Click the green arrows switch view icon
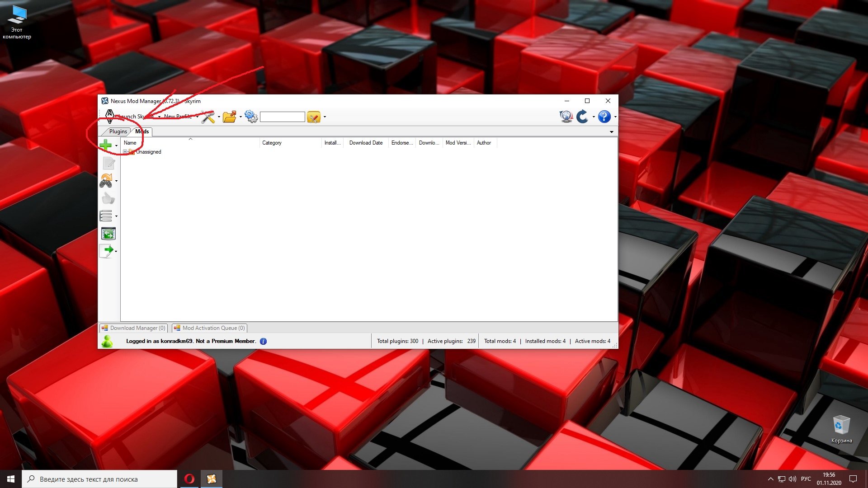This screenshot has height=488, width=868. click(x=108, y=234)
